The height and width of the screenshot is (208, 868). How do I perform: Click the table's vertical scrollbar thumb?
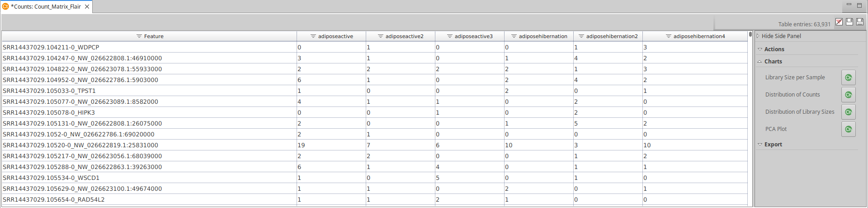(x=750, y=34)
